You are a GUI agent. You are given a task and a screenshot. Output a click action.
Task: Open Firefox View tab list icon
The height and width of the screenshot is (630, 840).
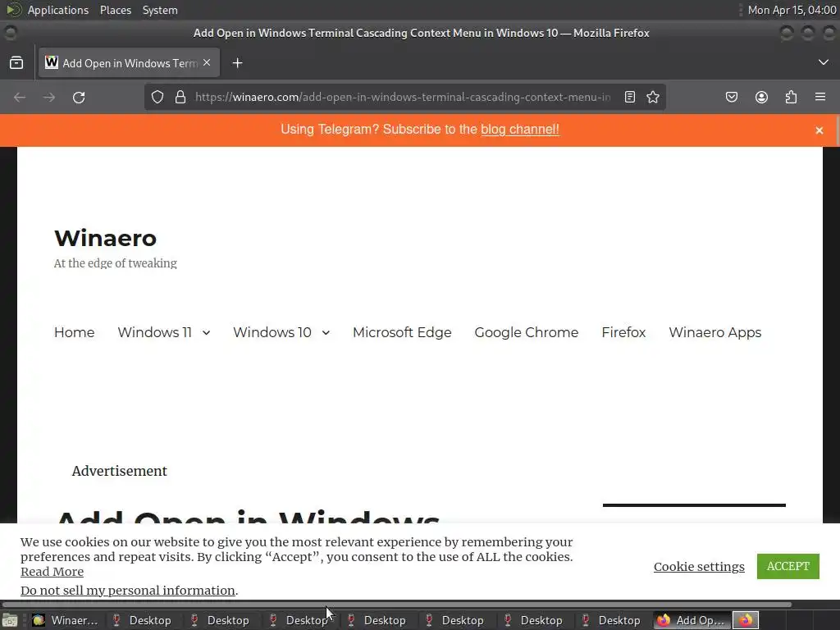(16, 63)
